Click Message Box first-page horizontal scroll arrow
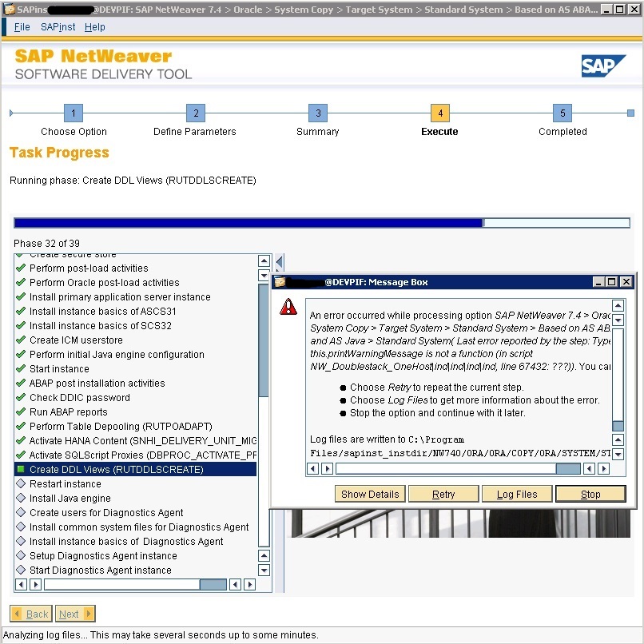644x644 pixels. pos(312,469)
